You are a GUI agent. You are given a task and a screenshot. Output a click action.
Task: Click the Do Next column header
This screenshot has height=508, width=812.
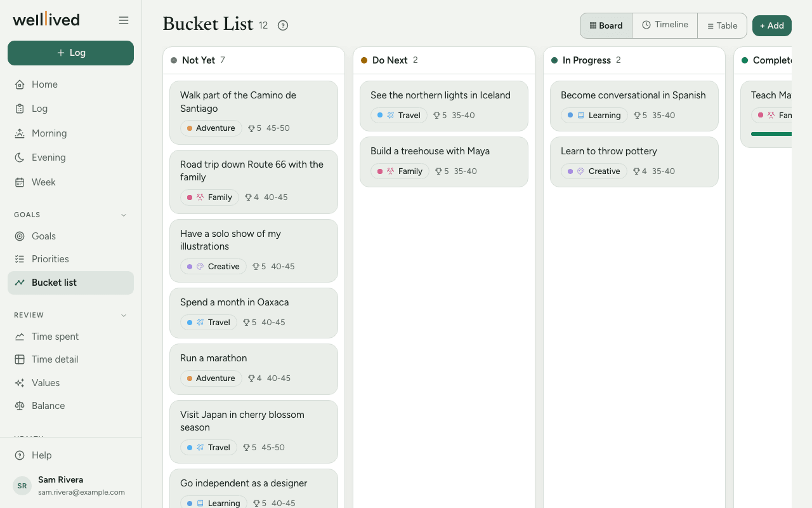pyautogui.click(x=444, y=60)
